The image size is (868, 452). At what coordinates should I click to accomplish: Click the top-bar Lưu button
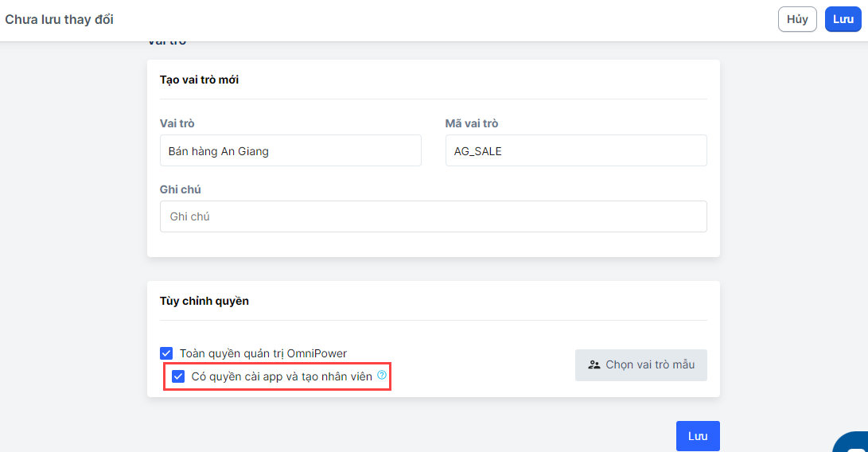tap(843, 20)
